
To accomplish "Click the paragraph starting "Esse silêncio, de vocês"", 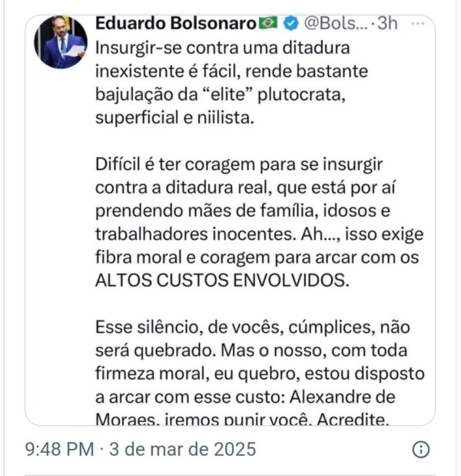I will click(x=260, y=373).
